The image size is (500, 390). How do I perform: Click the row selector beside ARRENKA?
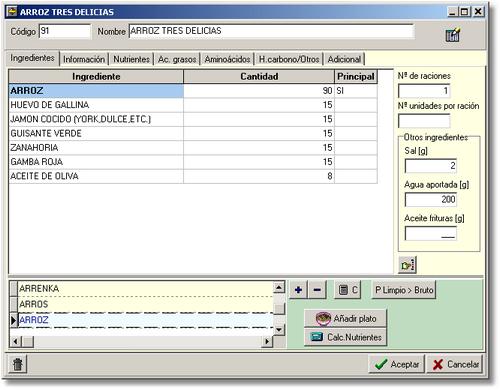14,288
